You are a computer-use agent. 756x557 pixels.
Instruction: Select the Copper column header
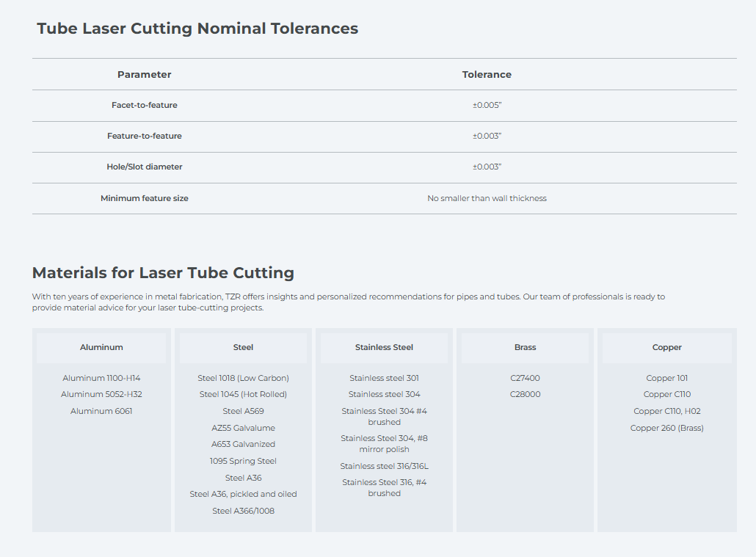point(666,348)
